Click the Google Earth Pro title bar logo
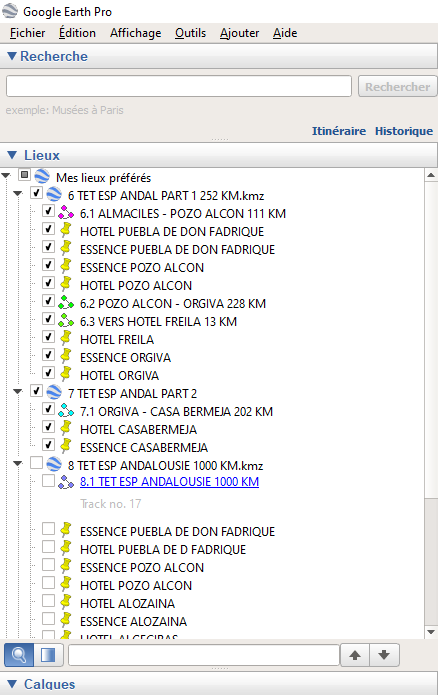The image size is (438, 695). click(x=10, y=11)
